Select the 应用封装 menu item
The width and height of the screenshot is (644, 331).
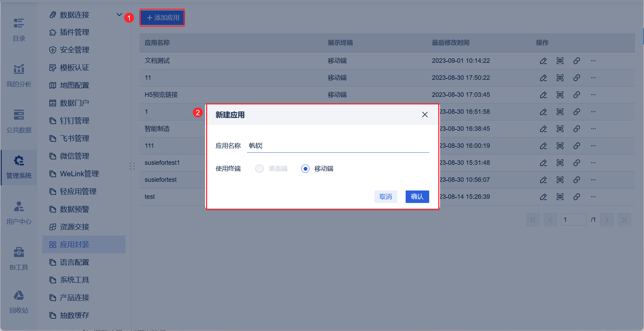coord(84,245)
